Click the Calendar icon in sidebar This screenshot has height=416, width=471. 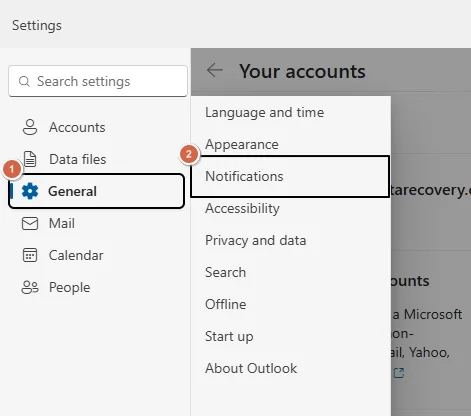click(30, 255)
